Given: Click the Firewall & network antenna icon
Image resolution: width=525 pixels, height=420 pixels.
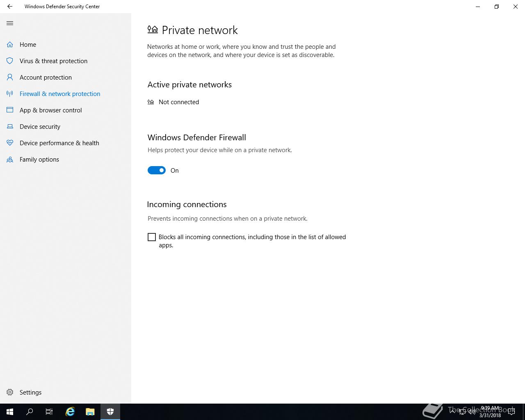Looking at the screenshot, I should (10, 94).
